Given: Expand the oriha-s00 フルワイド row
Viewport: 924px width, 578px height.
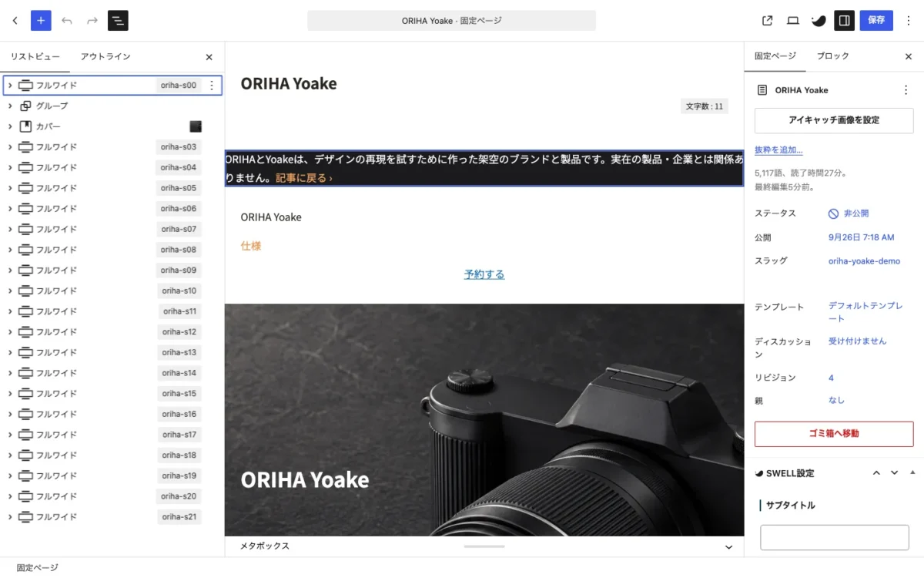Looking at the screenshot, I should (x=10, y=86).
